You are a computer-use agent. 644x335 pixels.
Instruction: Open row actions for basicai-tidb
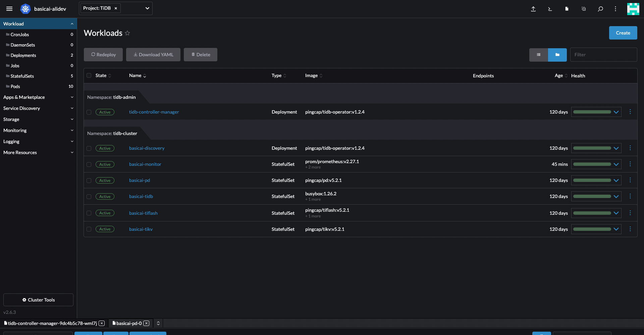630,196
